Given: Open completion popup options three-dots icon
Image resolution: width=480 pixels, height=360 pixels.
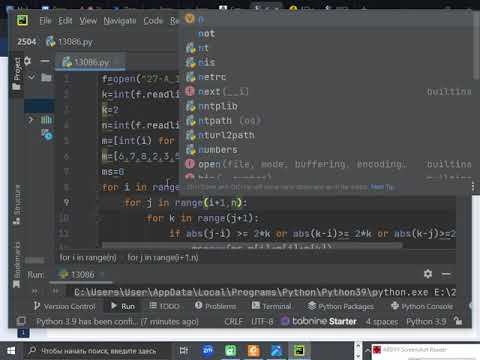Looking at the screenshot, I should pyautogui.click(x=473, y=187).
